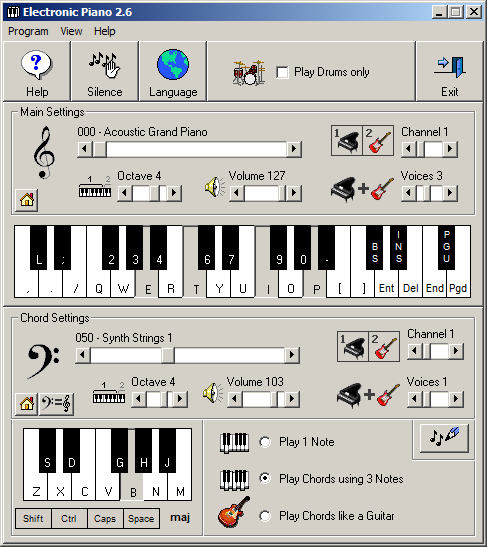Click the drum kit icon
The image size is (487, 547).
pos(249,72)
